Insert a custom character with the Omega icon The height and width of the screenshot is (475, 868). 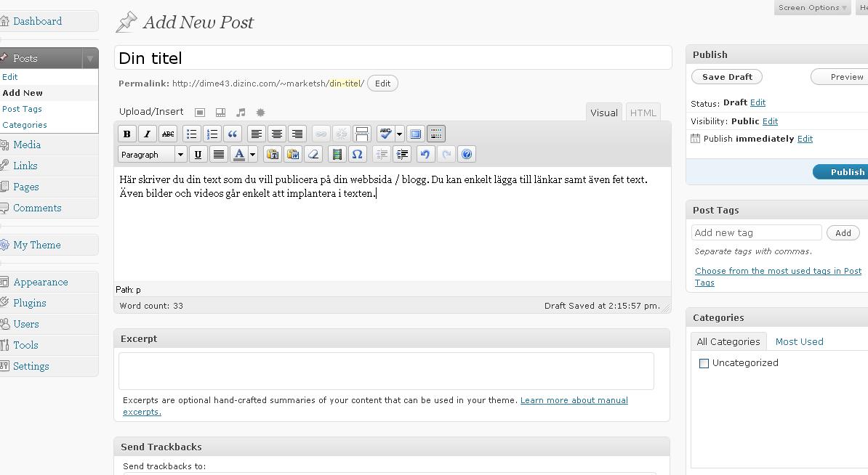357,154
